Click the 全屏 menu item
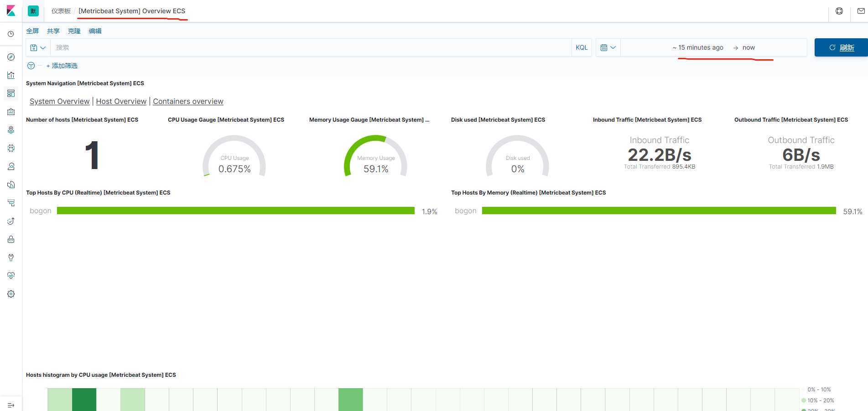 click(32, 31)
